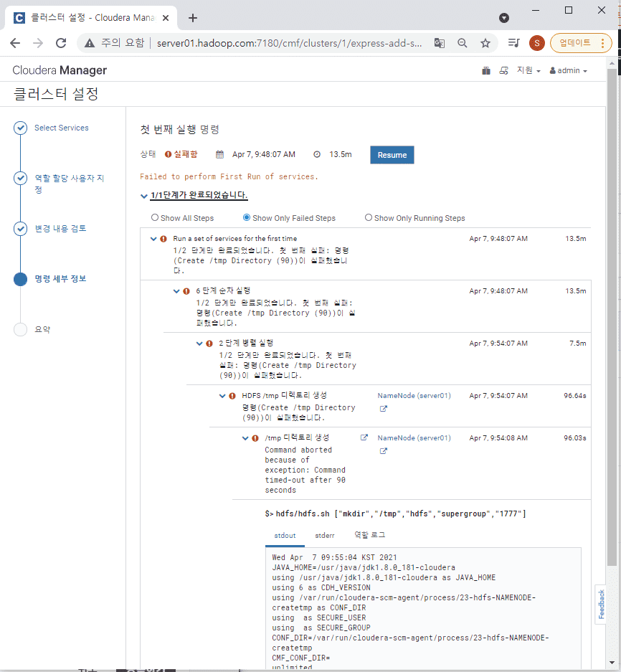621x672 pixels.
Task: Click error icon on 6 단계 순차 실행
Action: pos(186,291)
